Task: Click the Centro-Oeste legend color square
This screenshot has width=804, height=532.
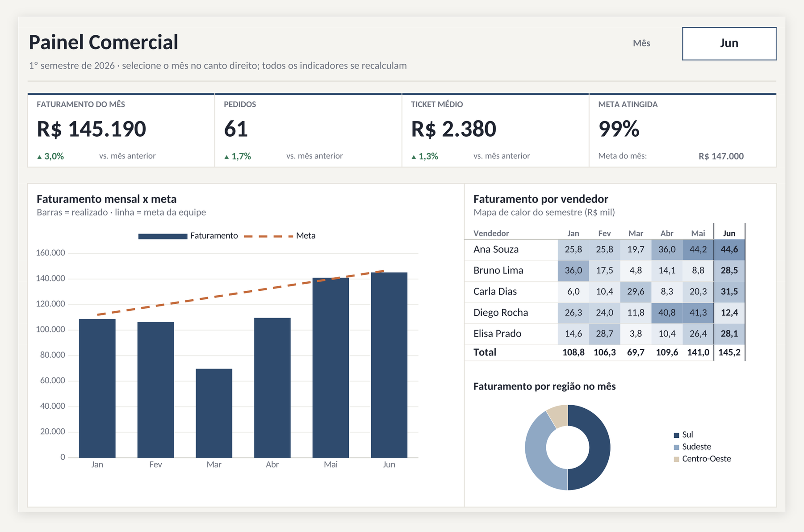Action: click(676, 459)
